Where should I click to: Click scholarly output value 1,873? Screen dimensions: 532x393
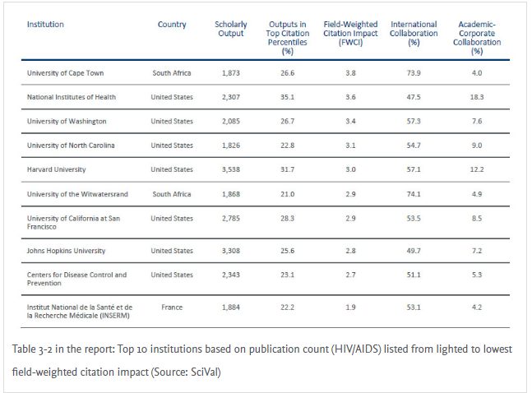coord(231,73)
